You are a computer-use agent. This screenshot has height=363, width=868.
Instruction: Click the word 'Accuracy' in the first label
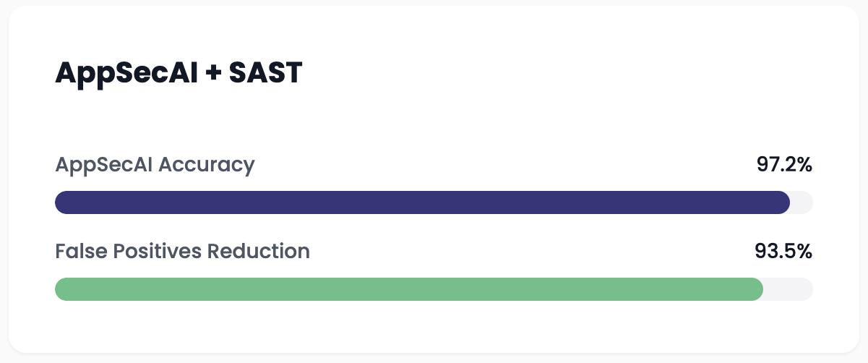[206, 166]
